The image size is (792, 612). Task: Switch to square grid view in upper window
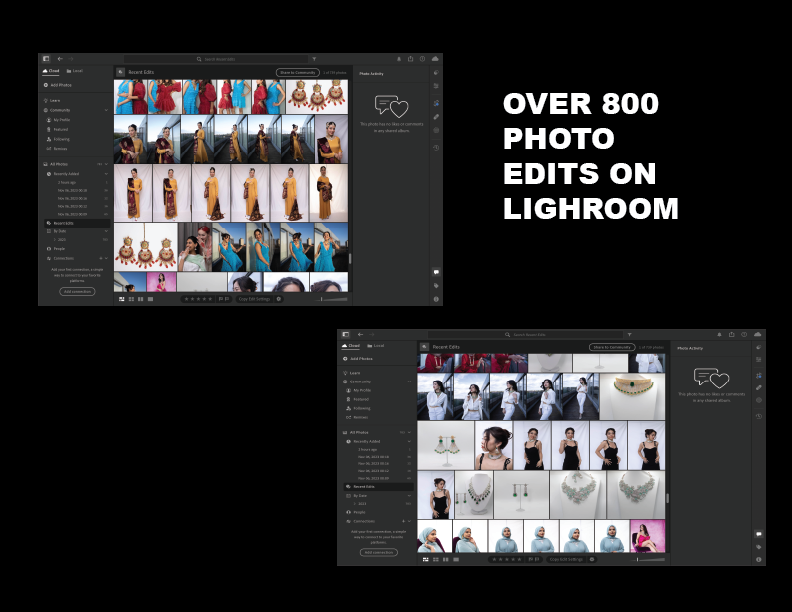(x=131, y=299)
